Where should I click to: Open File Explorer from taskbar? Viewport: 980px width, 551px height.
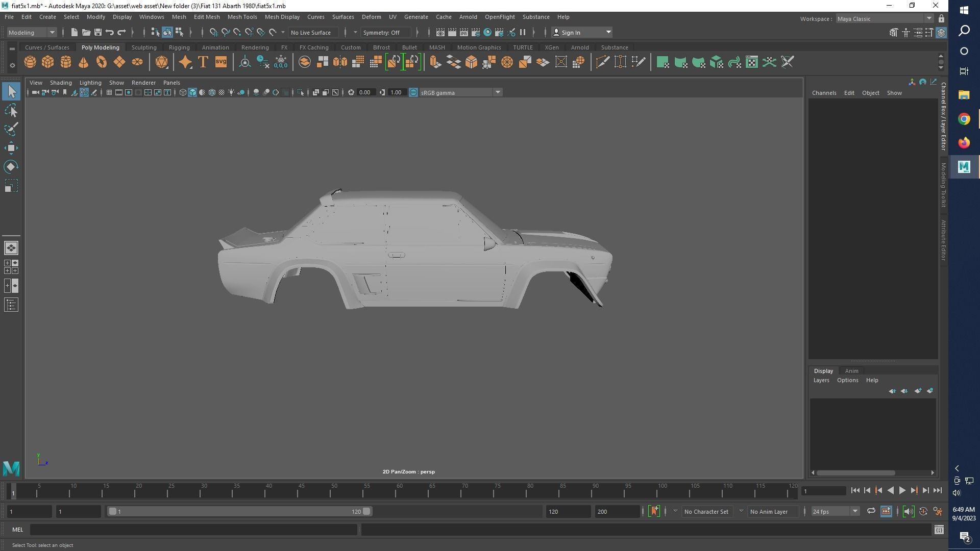pyautogui.click(x=964, y=95)
